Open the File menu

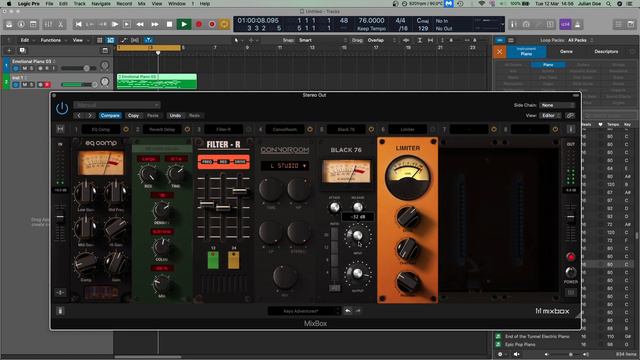pyautogui.click(x=49, y=4)
